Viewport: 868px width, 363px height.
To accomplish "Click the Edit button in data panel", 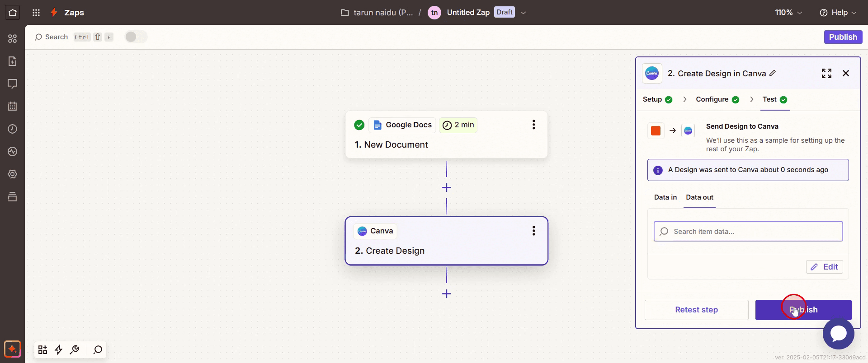I will [x=824, y=267].
